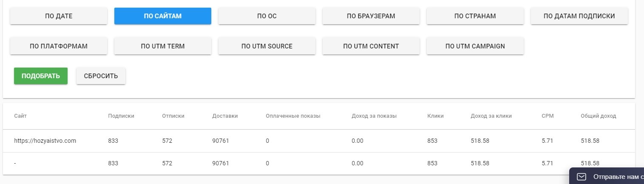Viewport: 644px width, 184px height.
Task: Click the Сбросить reset button
Action: (x=101, y=76)
